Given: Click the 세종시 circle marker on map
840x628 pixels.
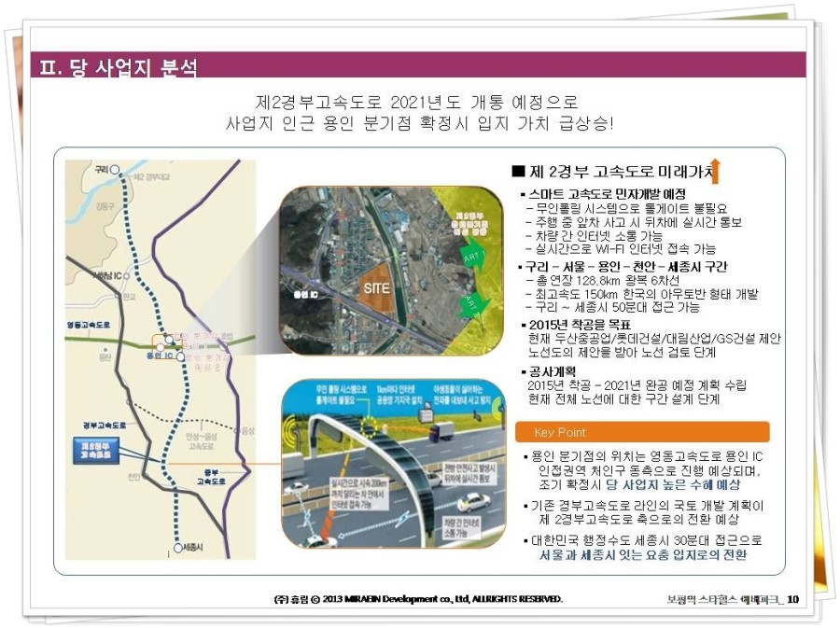Looking at the screenshot, I should pos(178,548).
